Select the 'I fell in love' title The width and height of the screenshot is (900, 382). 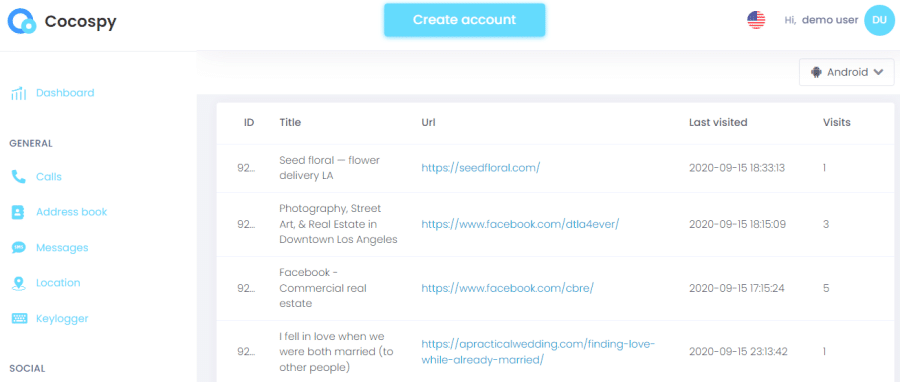(x=336, y=352)
